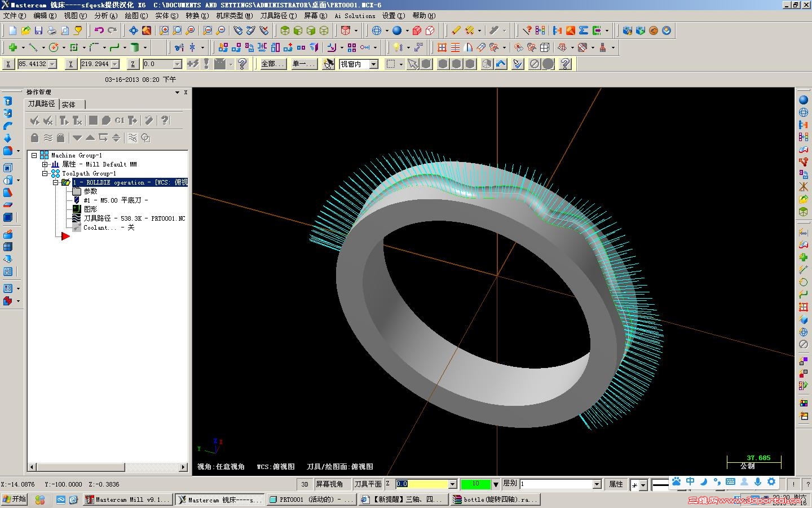812x508 pixels.
Task: Click the G1 post process icon
Action: (x=120, y=120)
